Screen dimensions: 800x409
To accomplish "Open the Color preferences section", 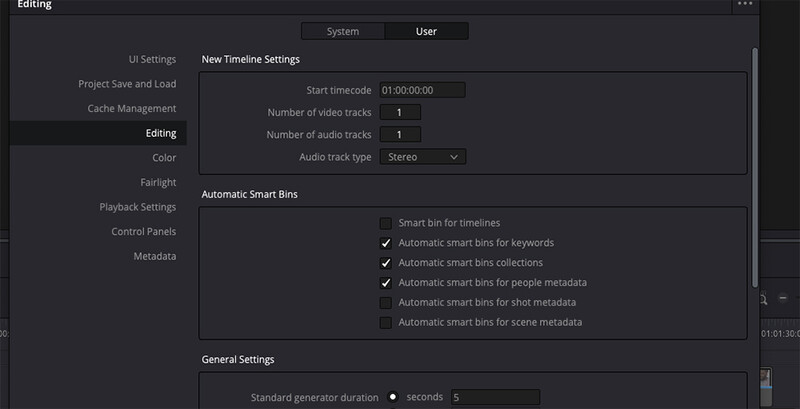I will [164, 158].
